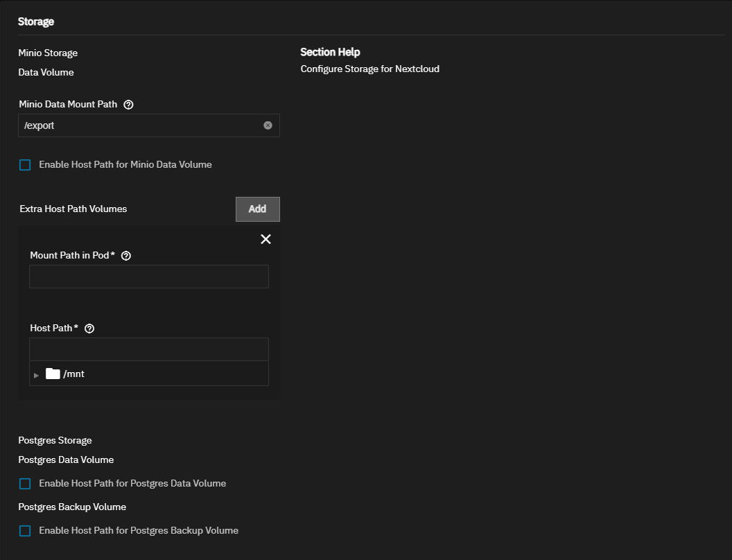Add an Extra Host Path Volume
Image resolution: width=732 pixels, height=560 pixels.
(x=257, y=209)
